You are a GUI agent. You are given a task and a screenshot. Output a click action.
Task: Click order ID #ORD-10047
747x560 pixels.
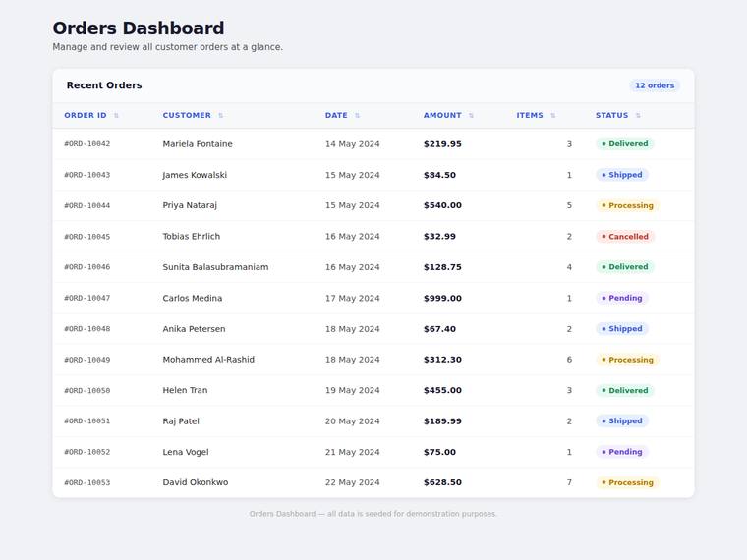[x=87, y=298]
